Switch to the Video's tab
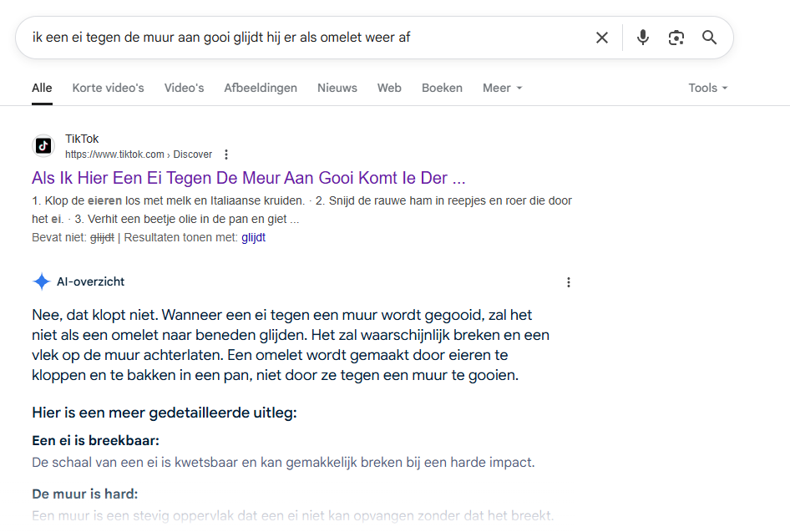 pos(184,88)
